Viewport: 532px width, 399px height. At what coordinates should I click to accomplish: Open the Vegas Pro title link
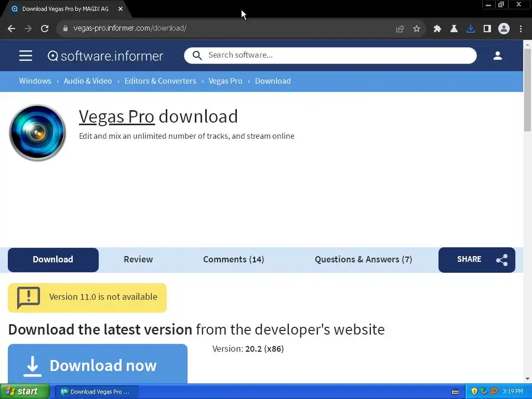click(x=117, y=116)
